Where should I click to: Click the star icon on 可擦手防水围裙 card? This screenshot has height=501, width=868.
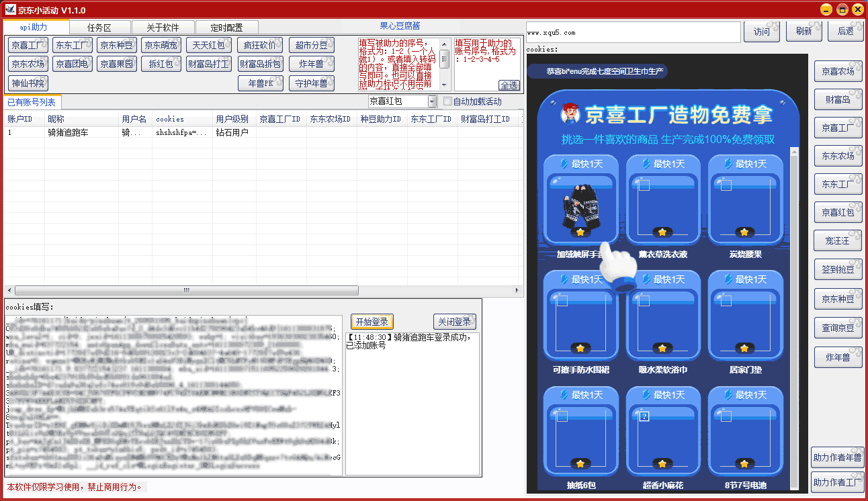580,348
